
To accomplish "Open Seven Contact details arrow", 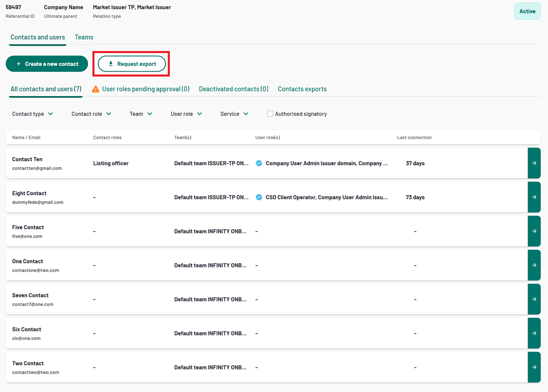I will [x=534, y=299].
